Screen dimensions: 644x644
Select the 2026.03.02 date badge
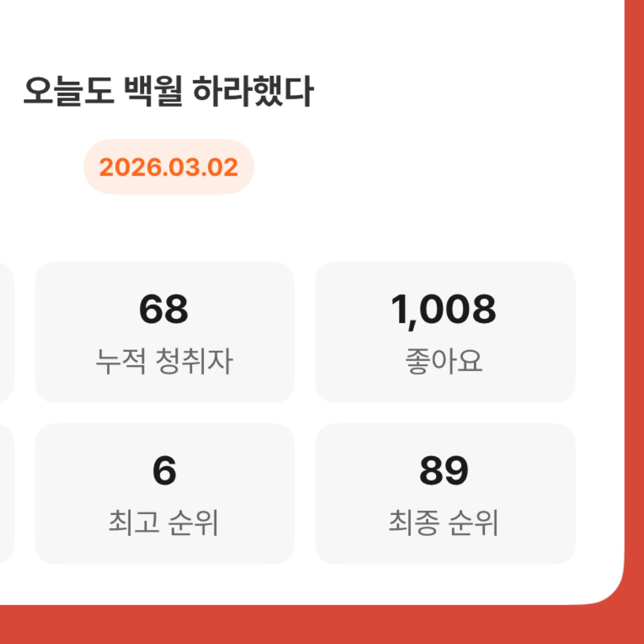tap(168, 167)
